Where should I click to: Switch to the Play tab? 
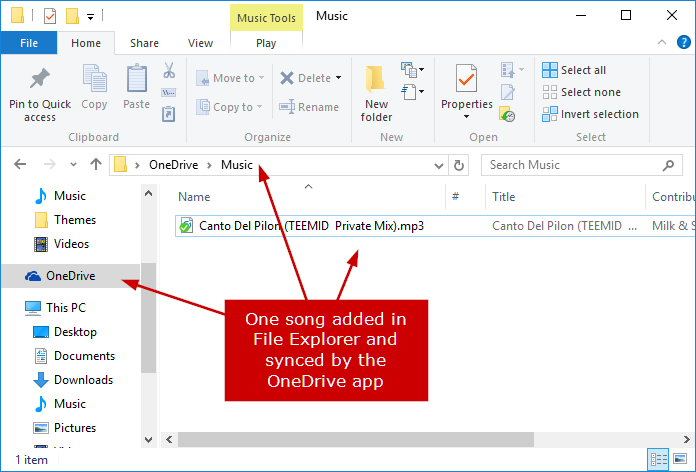click(x=266, y=43)
